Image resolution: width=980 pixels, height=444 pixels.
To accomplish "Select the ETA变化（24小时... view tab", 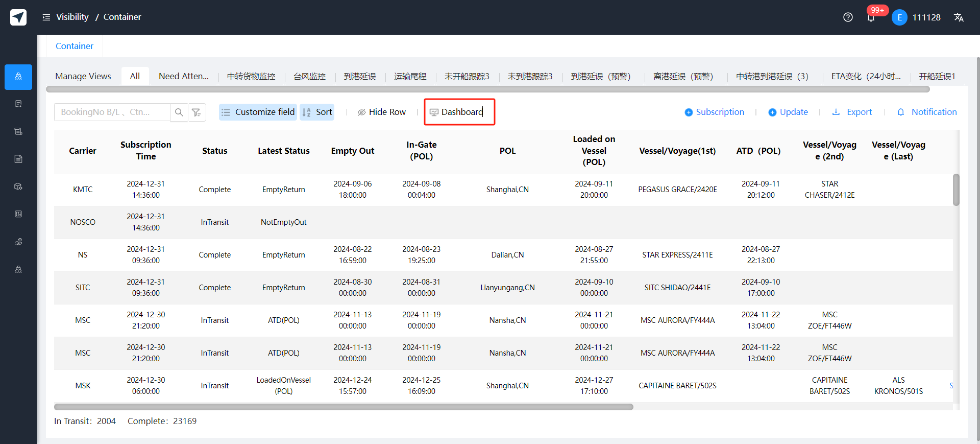I will coord(866,76).
